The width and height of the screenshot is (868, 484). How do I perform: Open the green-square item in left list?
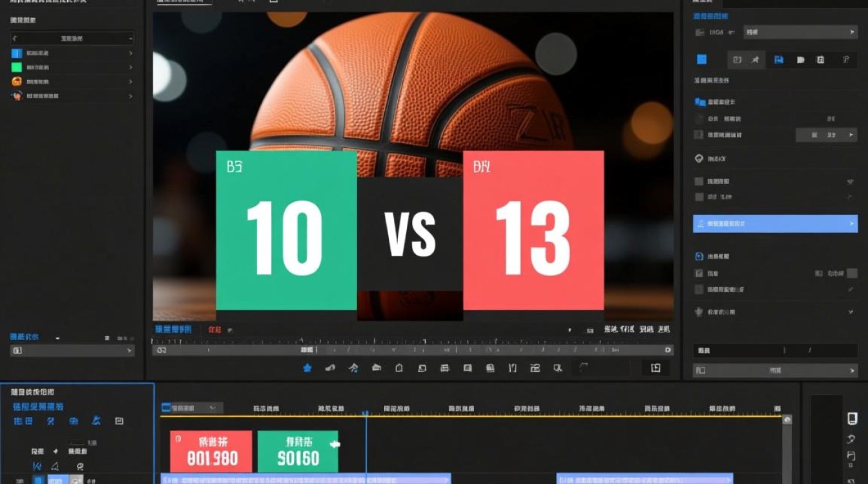pos(71,67)
